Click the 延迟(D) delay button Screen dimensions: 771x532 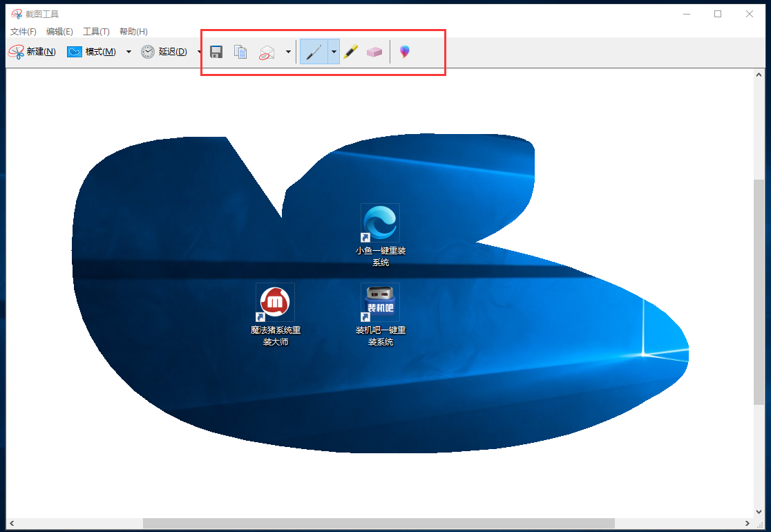click(164, 52)
